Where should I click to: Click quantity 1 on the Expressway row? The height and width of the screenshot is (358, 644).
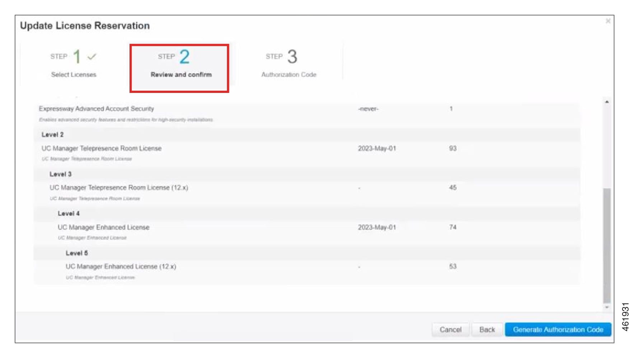pos(451,109)
